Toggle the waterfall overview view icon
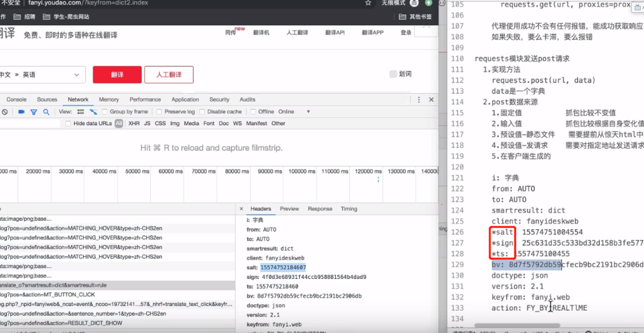644x333 pixels. [x=93, y=112]
